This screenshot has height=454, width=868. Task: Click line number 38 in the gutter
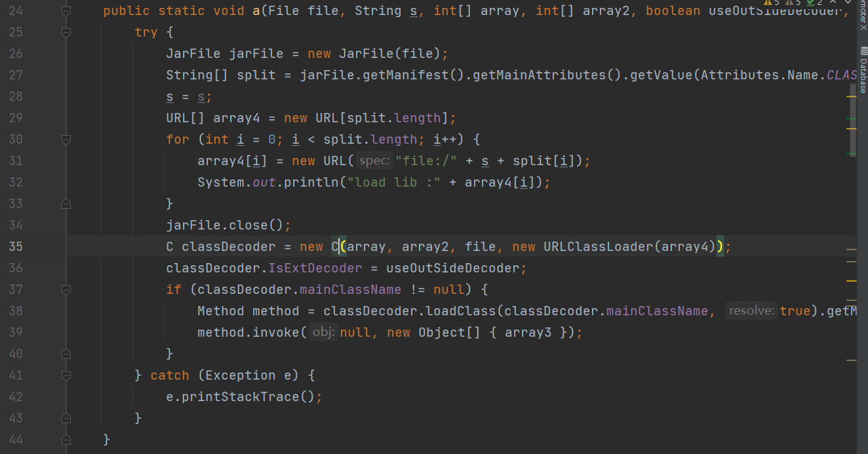pos(15,311)
